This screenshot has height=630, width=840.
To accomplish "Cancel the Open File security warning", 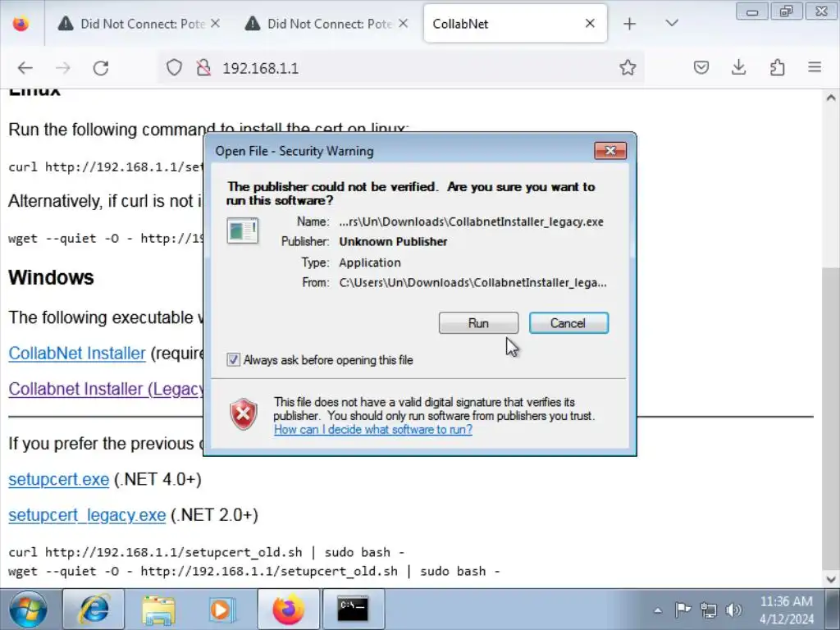I will (568, 323).
